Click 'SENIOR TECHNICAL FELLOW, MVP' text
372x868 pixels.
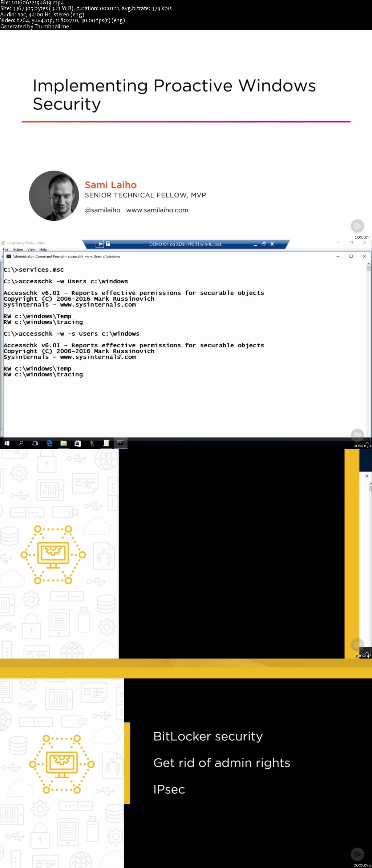(x=145, y=195)
